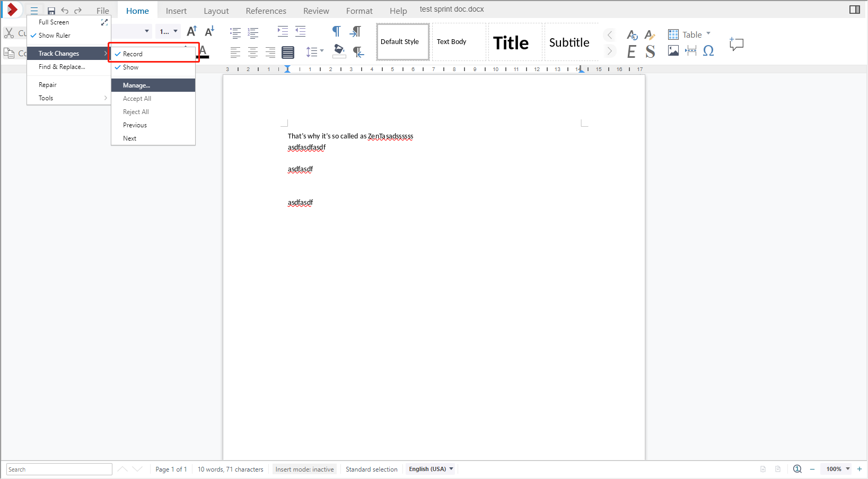Toggle the Show Ruler menu option
The width and height of the screenshot is (868, 479).
tap(55, 36)
